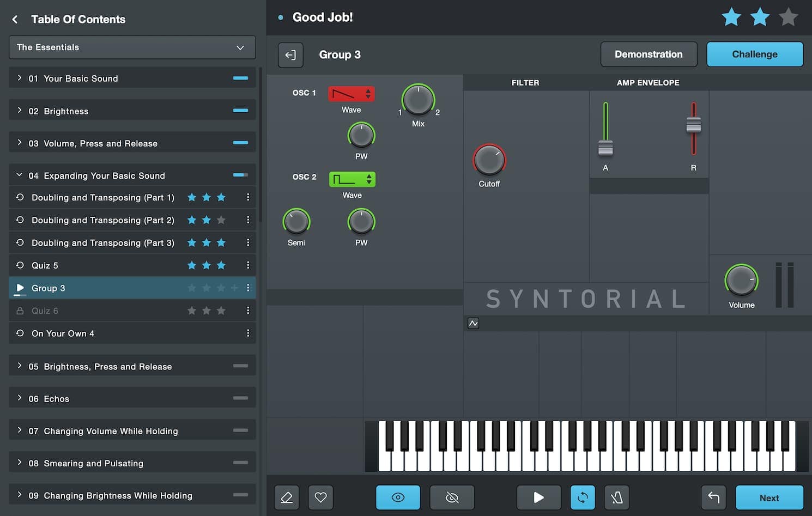This screenshot has height=516, width=812.
Task: Click the Next button
Action: tap(769, 497)
